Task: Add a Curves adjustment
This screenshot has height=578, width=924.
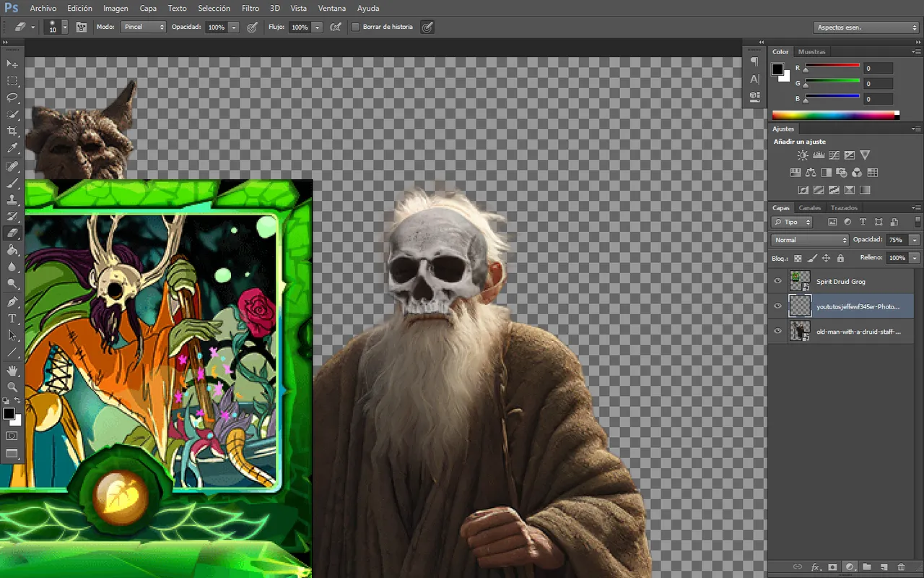Action: (834, 155)
